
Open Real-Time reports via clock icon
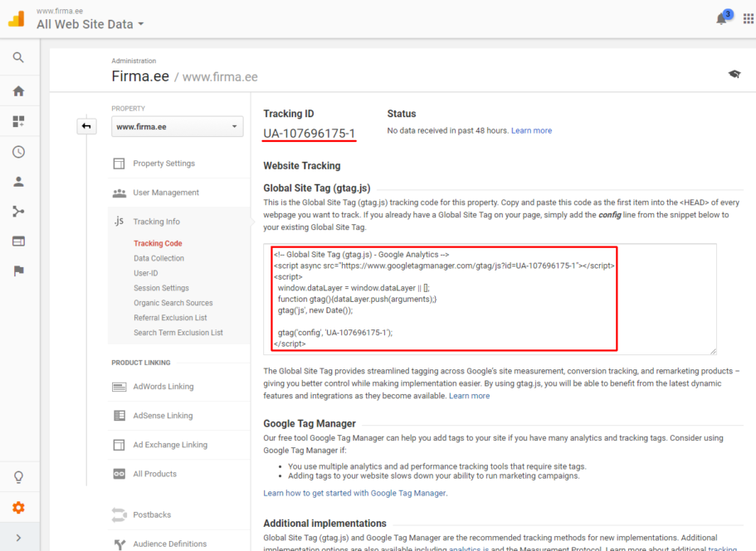[20, 151]
